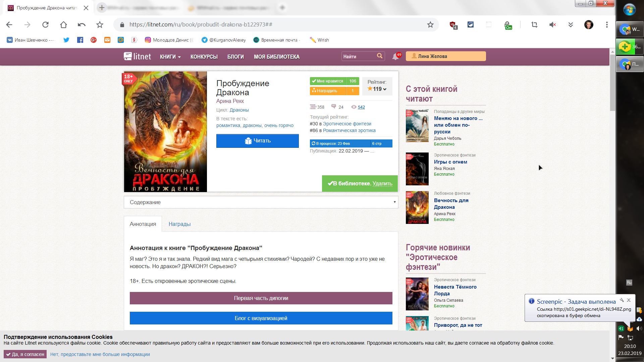Expand the Рейтинг 119 chevron

point(385,89)
